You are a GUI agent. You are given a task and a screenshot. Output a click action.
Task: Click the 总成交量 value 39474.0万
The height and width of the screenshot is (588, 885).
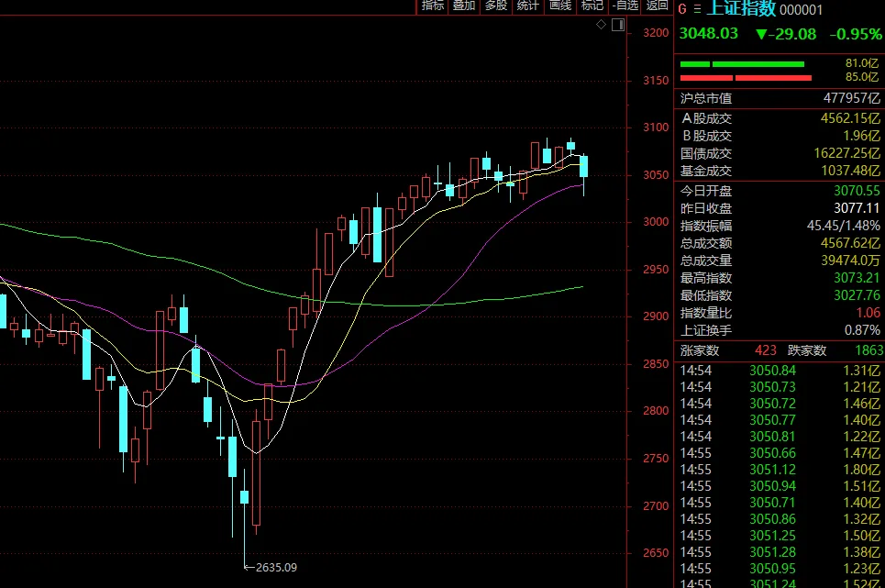[850, 261]
